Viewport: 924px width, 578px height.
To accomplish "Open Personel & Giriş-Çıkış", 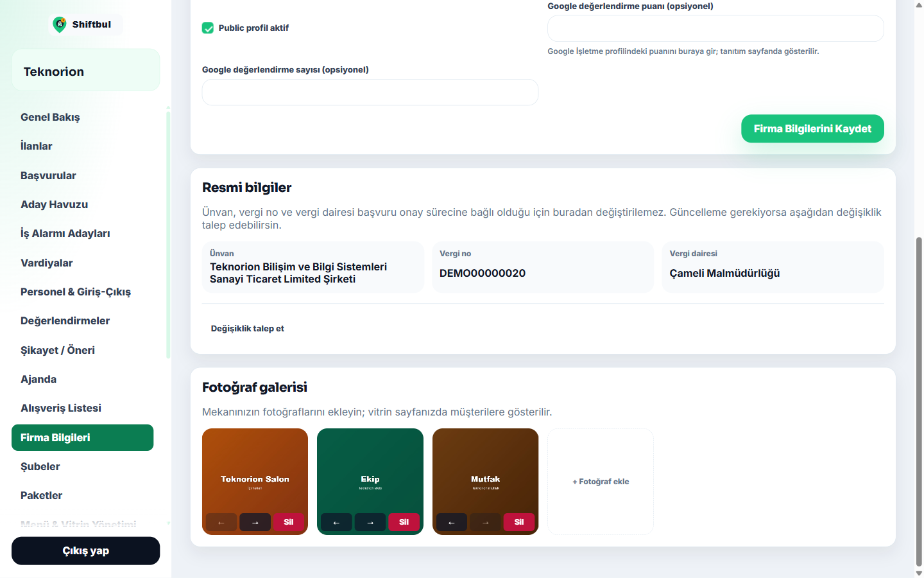I will (82, 292).
